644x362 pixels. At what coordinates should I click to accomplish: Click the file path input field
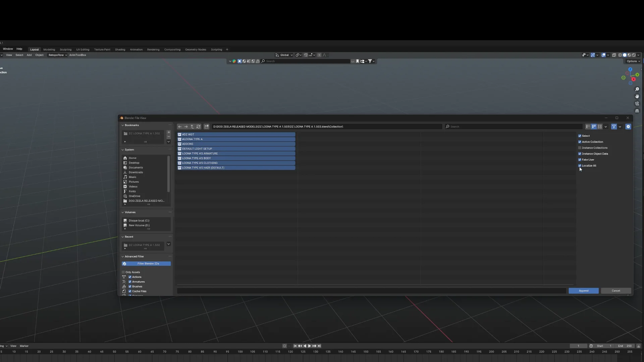pyautogui.click(x=327, y=127)
